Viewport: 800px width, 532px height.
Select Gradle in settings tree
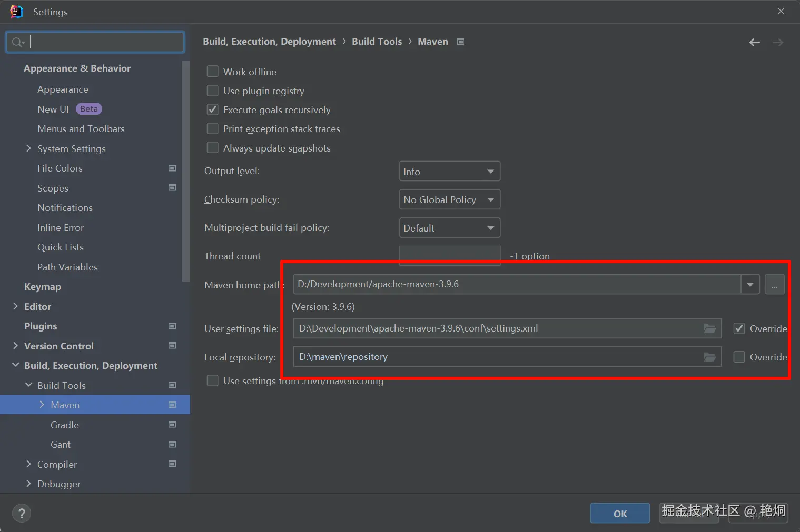[65, 425]
